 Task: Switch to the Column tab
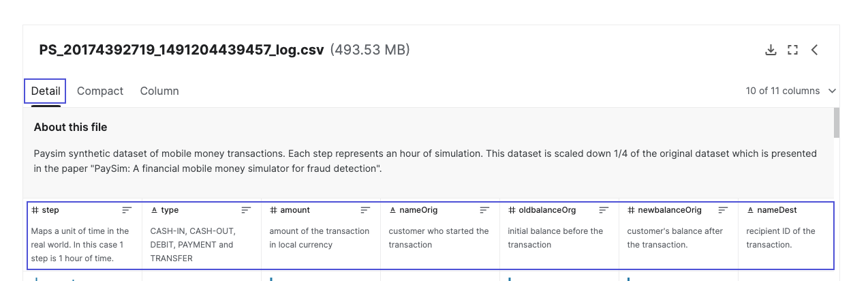[159, 91]
